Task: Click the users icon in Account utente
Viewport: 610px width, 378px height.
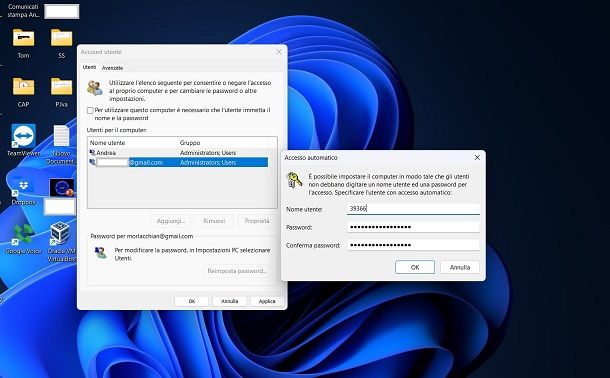Action: pyautogui.click(x=95, y=88)
